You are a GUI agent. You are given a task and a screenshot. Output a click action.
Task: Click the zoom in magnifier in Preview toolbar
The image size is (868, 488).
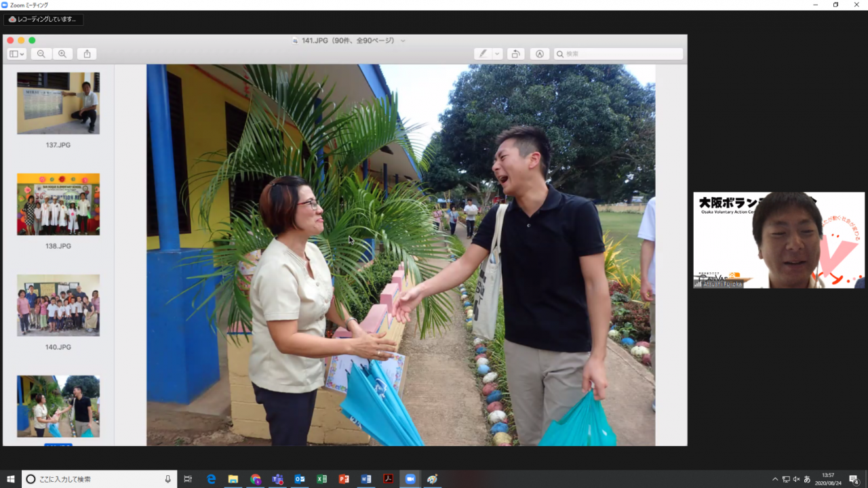62,54
